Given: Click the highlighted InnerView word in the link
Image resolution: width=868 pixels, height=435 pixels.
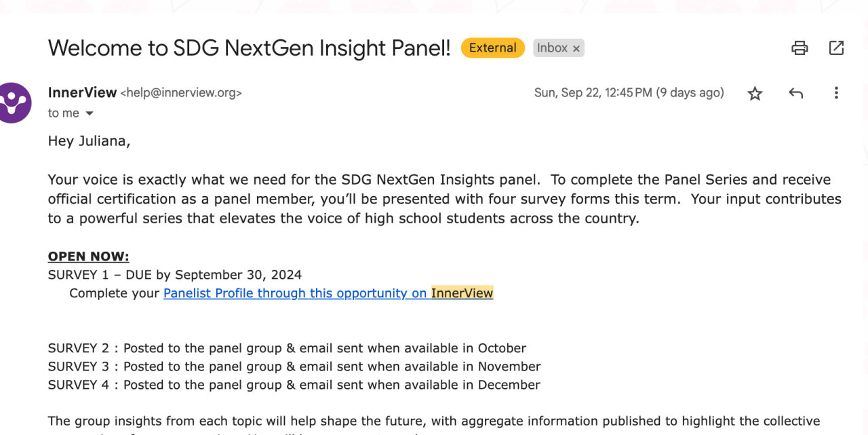Looking at the screenshot, I should (x=462, y=293).
